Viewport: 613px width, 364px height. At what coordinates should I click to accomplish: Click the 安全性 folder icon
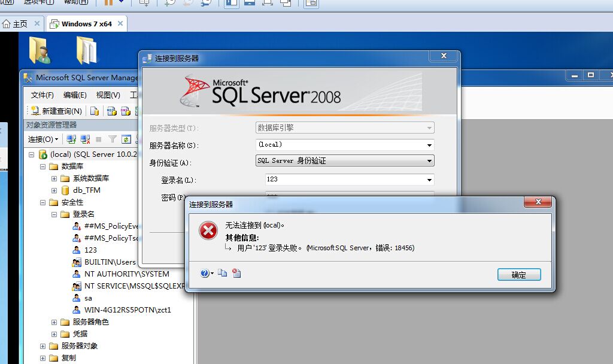[x=53, y=202]
